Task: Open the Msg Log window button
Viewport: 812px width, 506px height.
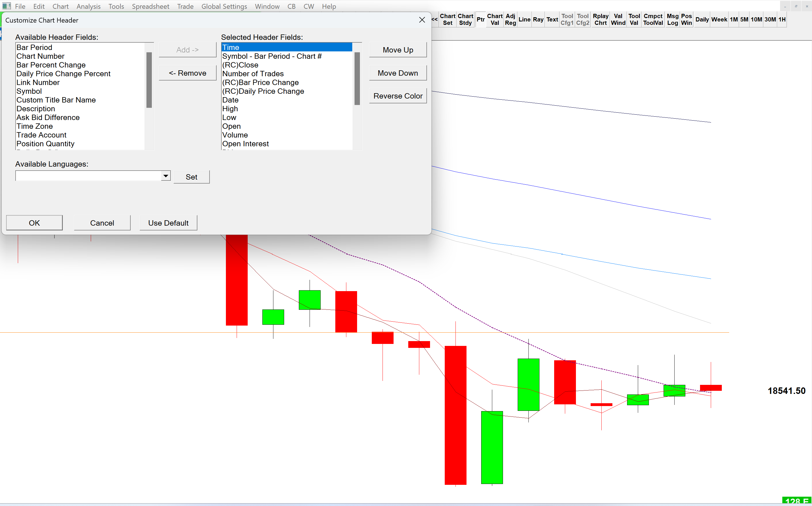Action: pyautogui.click(x=672, y=19)
